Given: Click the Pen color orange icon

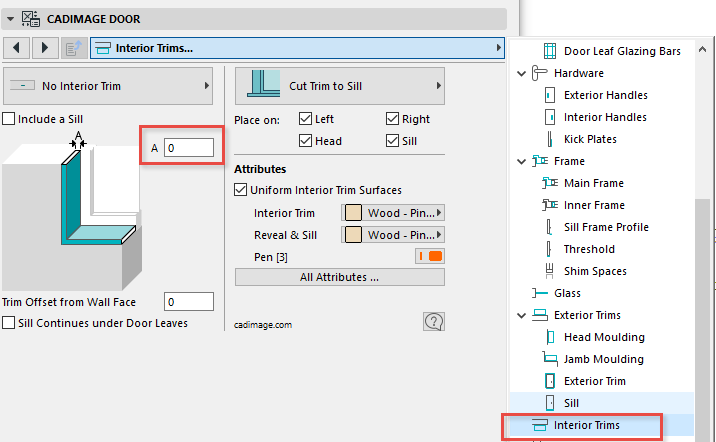Looking at the screenshot, I should click(x=430, y=256).
